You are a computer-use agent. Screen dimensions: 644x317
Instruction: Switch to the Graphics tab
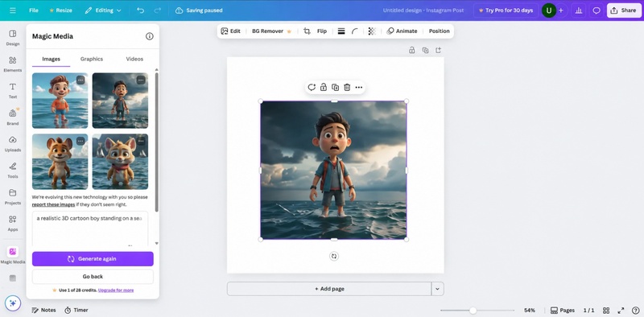pos(92,59)
